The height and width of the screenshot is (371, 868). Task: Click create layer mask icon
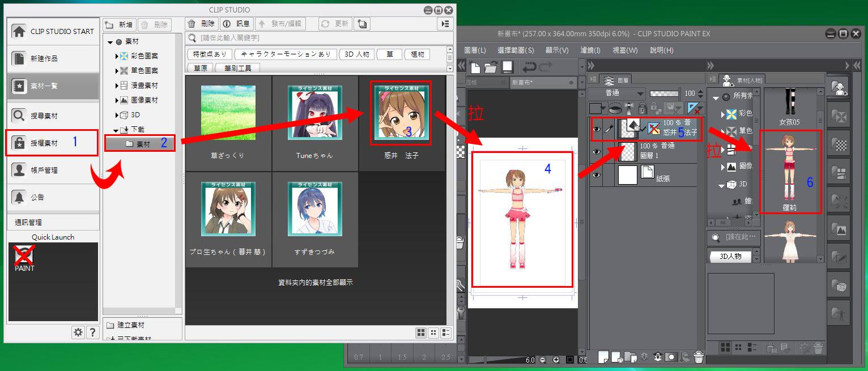pos(671,357)
